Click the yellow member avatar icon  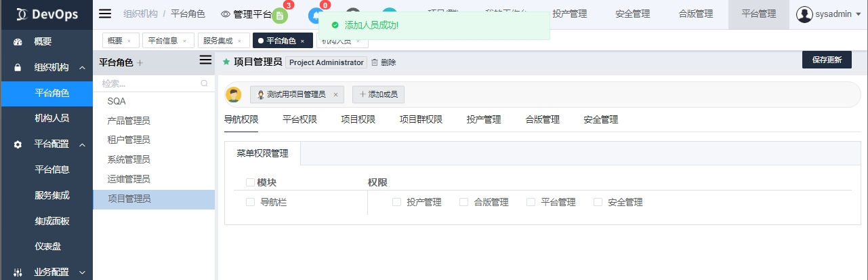(234, 94)
